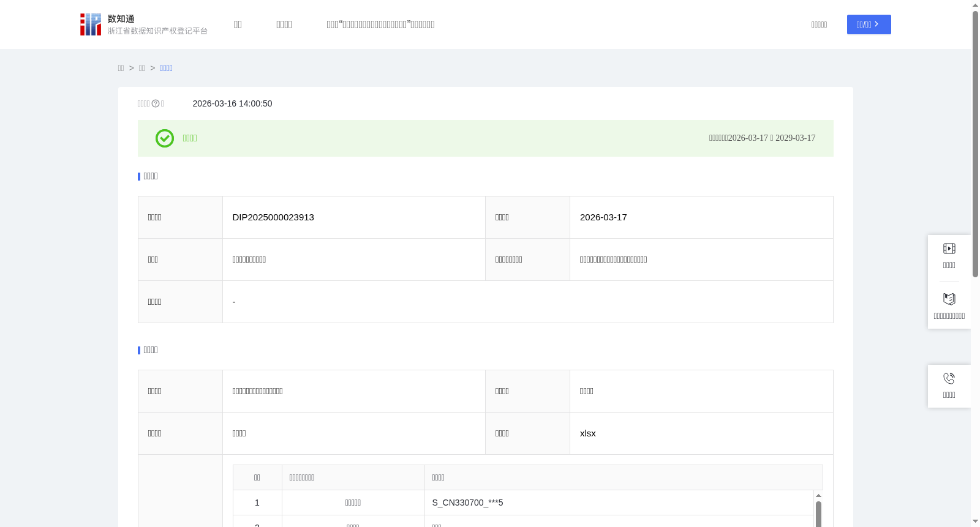Click the row number 1 cell
This screenshot has width=980, height=527.
coord(257,503)
